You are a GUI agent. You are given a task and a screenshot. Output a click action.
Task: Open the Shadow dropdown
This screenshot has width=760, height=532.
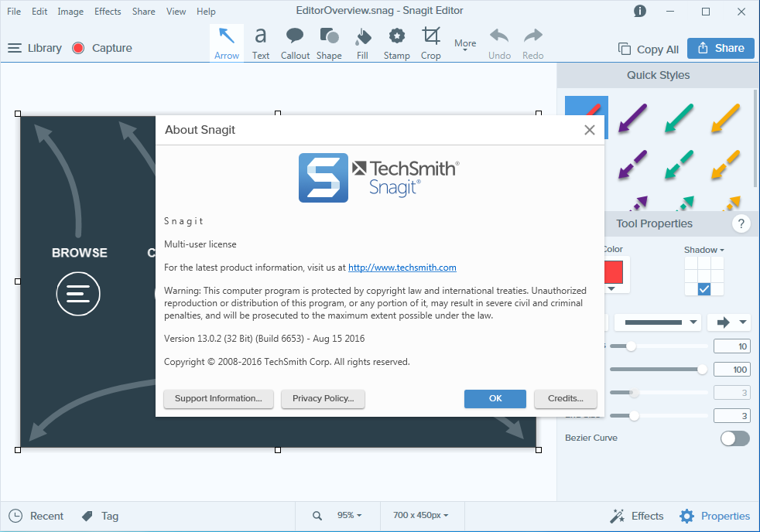pos(704,249)
